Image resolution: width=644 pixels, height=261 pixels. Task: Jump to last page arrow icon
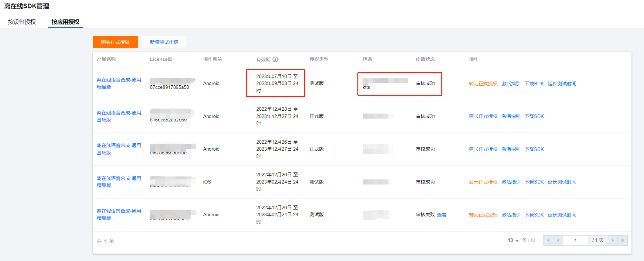[623, 240]
